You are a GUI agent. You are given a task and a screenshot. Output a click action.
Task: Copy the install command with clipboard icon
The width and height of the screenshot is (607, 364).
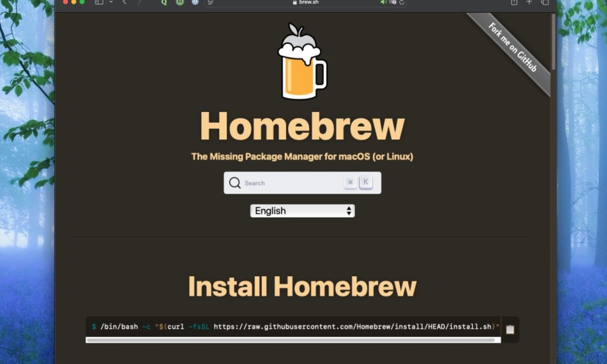click(x=510, y=329)
